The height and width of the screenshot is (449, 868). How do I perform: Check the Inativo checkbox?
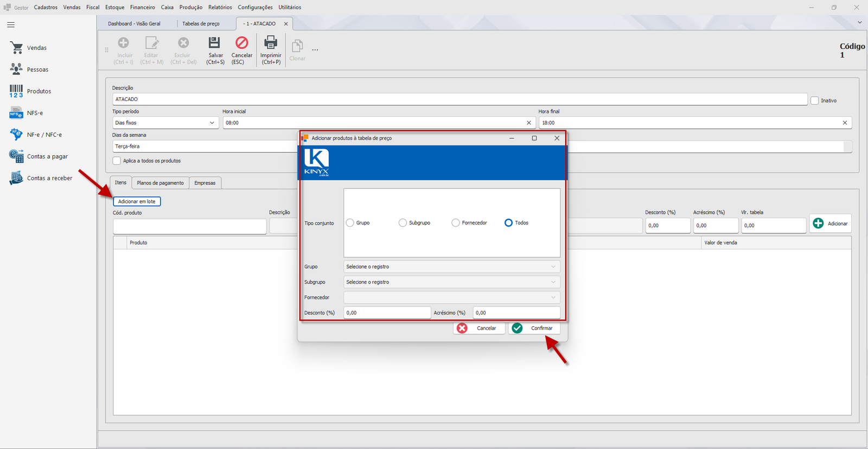click(x=814, y=100)
